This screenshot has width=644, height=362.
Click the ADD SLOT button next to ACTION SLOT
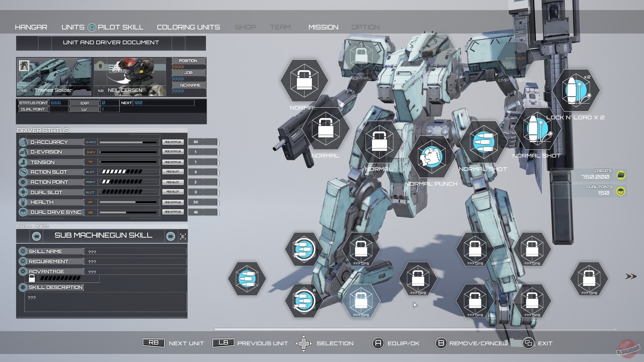click(173, 172)
